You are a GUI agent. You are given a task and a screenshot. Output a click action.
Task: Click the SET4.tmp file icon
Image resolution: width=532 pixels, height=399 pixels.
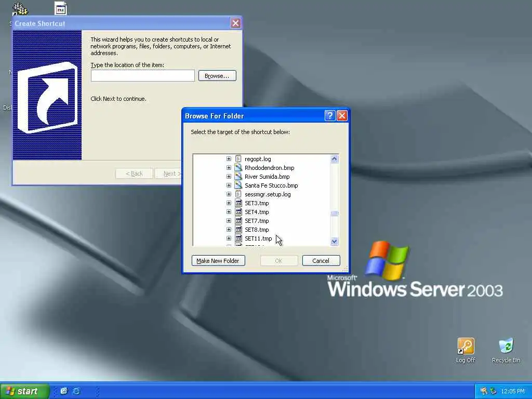(x=238, y=212)
